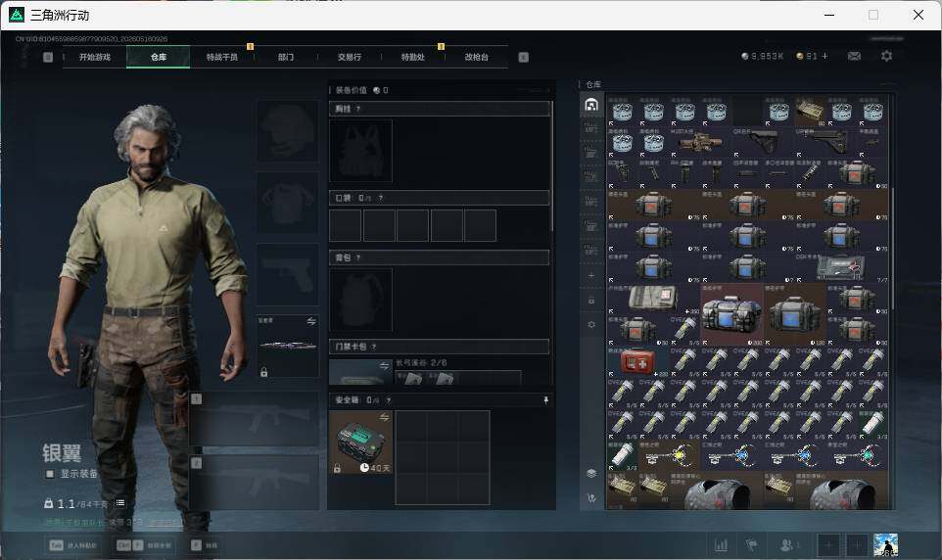This screenshot has height=560, width=942.
Task: Click the 三角洲行动 app icon in title bar
Action: 17,15
